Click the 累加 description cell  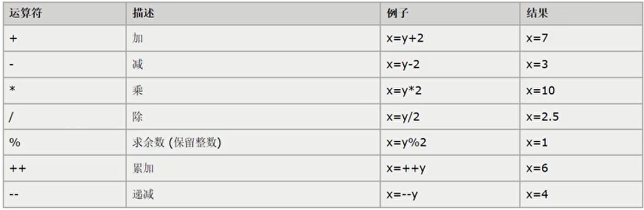tap(253, 168)
